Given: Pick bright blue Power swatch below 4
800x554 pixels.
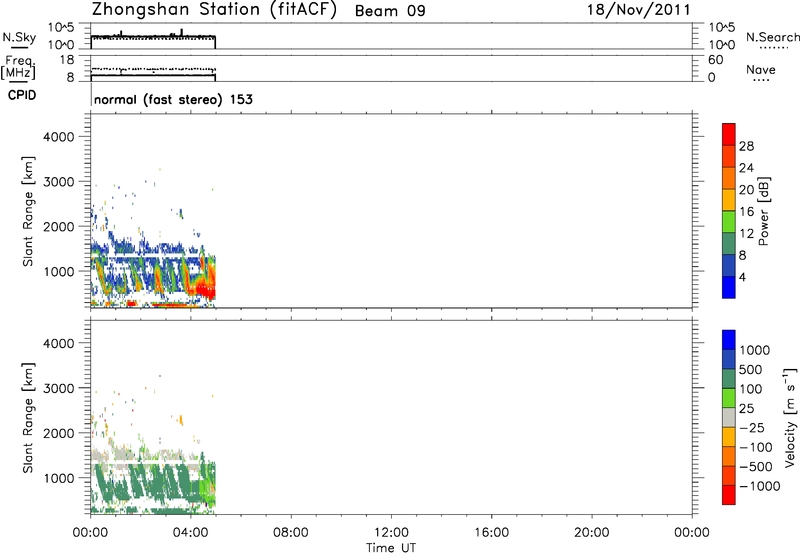Looking at the screenshot, I should click(729, 287).
